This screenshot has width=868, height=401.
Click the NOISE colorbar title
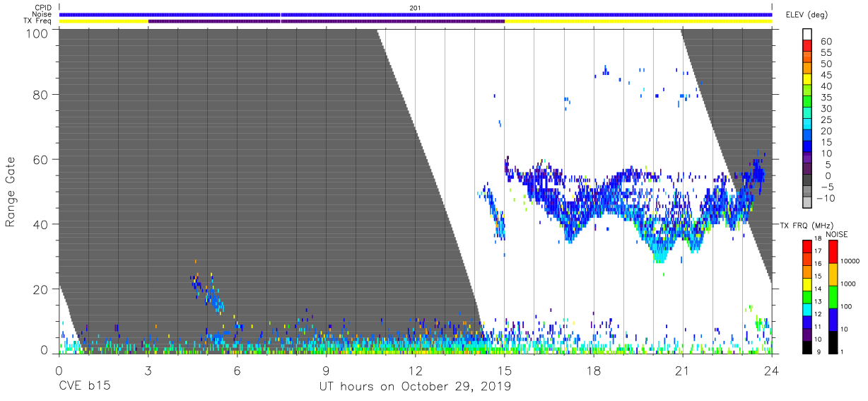point(838,234)
